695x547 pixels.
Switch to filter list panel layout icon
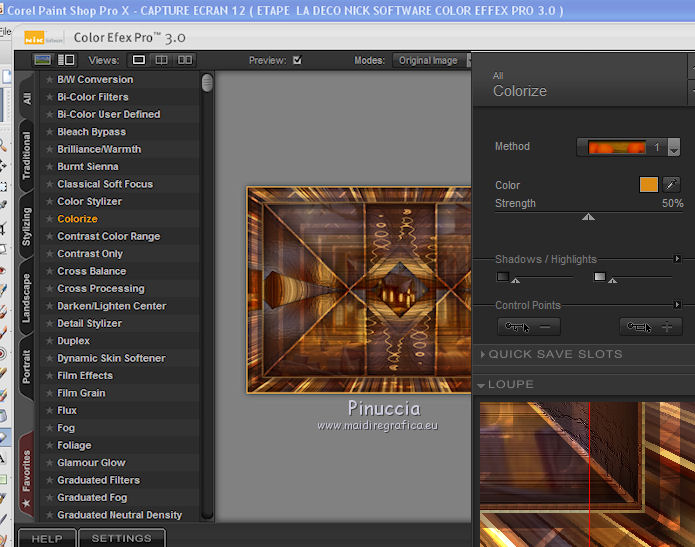67,60
